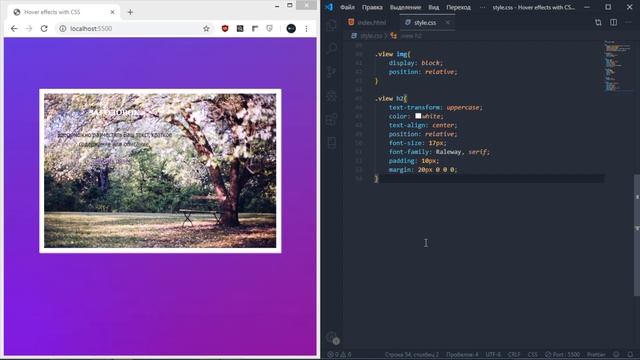Go back in the Chrome browser
The height and width of the screenshot is (360, 640).
point(14,29)
